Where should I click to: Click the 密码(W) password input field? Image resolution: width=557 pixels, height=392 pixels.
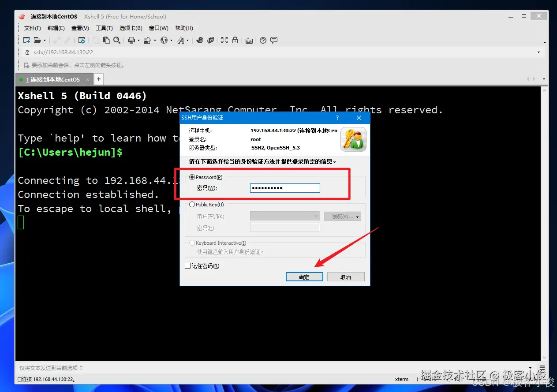point(285,188)
